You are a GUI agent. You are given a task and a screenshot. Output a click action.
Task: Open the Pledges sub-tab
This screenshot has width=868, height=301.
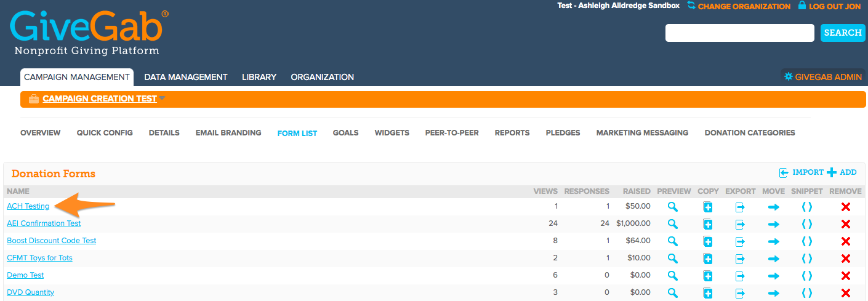click(x=563, y=133)
